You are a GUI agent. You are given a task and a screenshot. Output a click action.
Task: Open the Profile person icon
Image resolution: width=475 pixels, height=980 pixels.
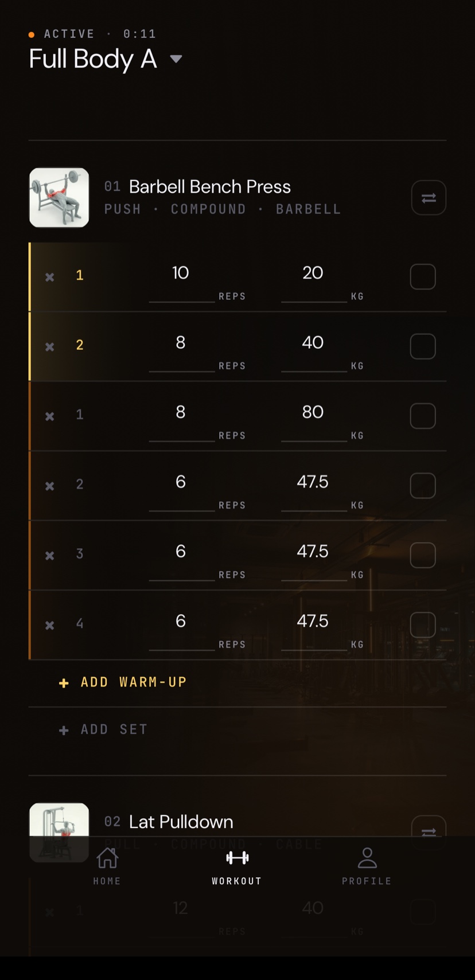click(367, 858)
